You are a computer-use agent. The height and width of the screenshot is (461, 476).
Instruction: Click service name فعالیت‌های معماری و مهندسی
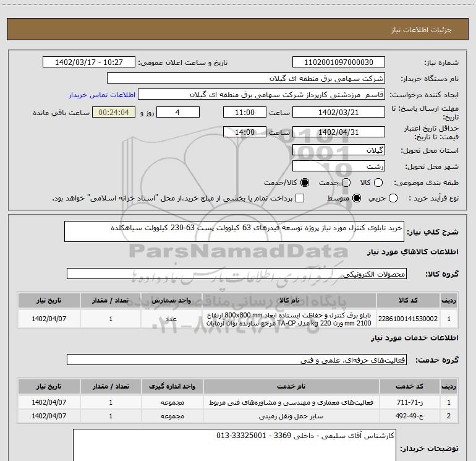click(x=291, y=402)
